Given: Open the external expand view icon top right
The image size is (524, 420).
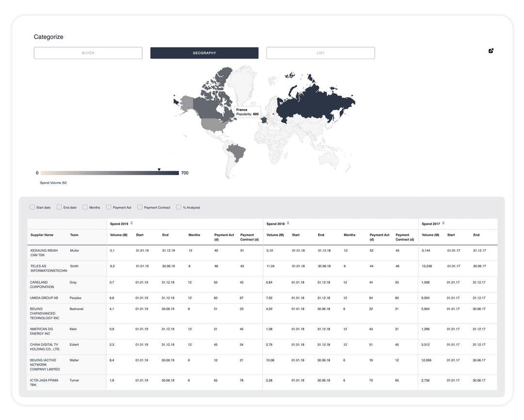Looking at the screenshot, I should pos(491,50).
